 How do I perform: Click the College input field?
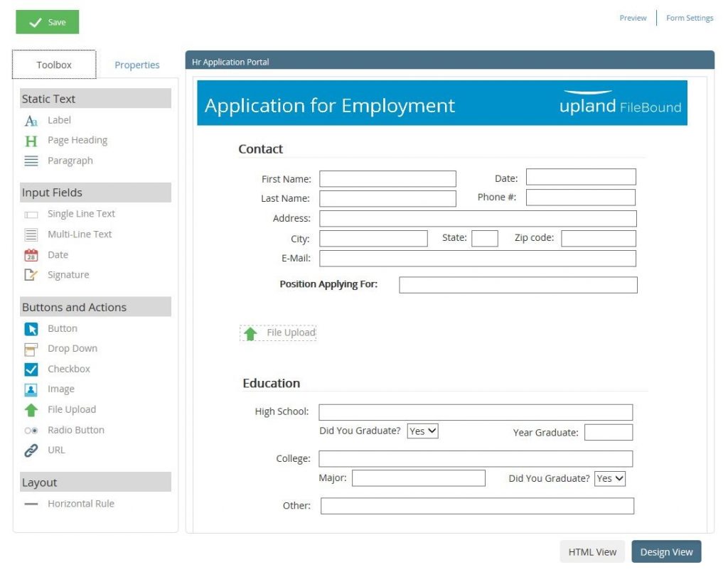(x=476, y=458)
